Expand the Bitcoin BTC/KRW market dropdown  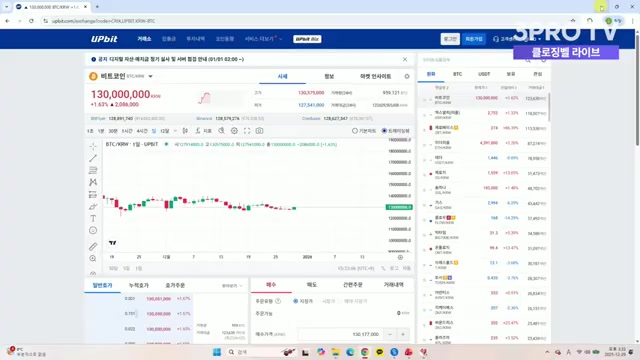pos(150,76)
